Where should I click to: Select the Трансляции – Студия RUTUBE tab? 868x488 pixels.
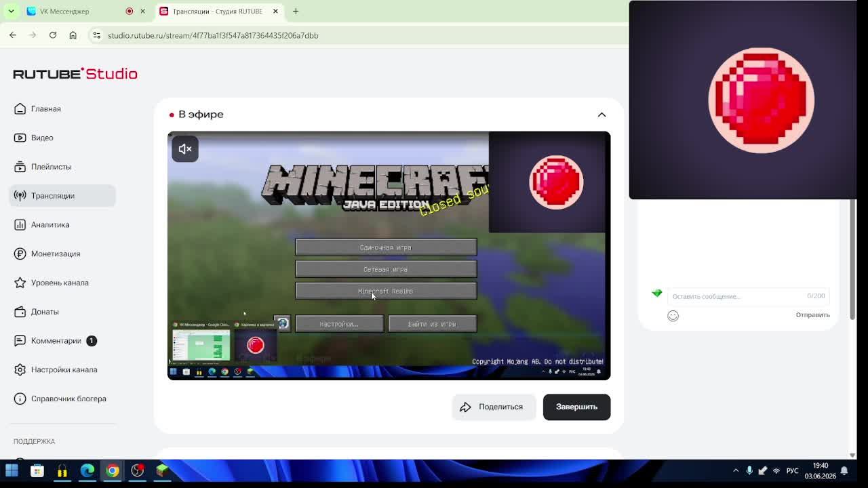219,12
